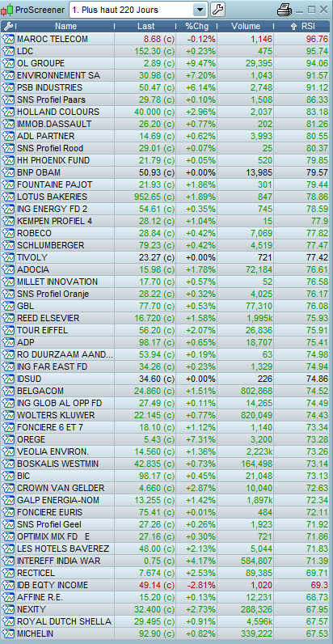333x644 pixels.
Task: Open chart icon for HOLLAND COLOURS
Action: (8, 112)
